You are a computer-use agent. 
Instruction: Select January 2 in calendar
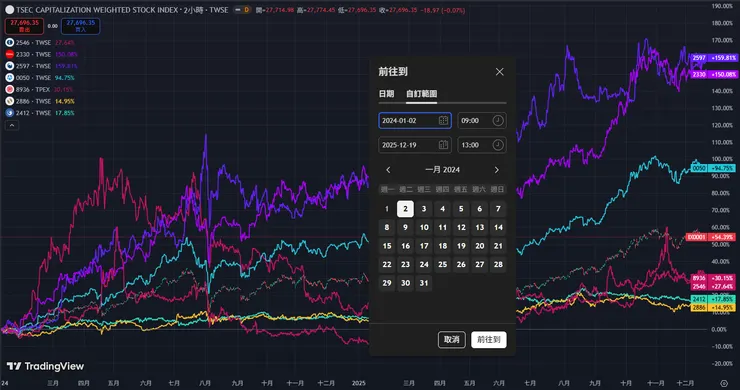coord(405,209)
